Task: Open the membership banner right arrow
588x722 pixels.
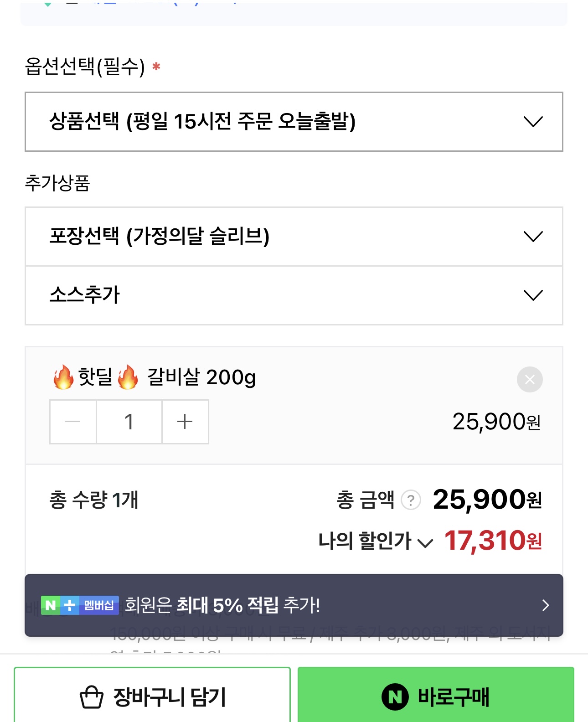Action: tap(545, 605)
